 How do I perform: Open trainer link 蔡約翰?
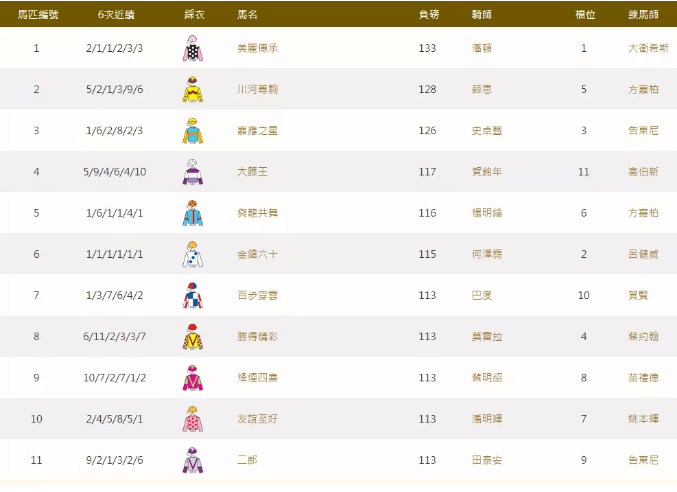click(x=641, y=336)
